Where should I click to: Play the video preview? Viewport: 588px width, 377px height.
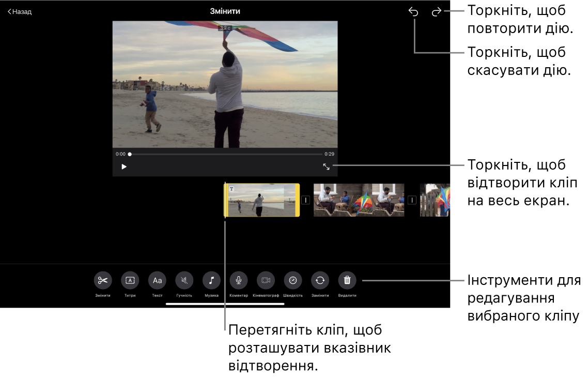point(124,167)
